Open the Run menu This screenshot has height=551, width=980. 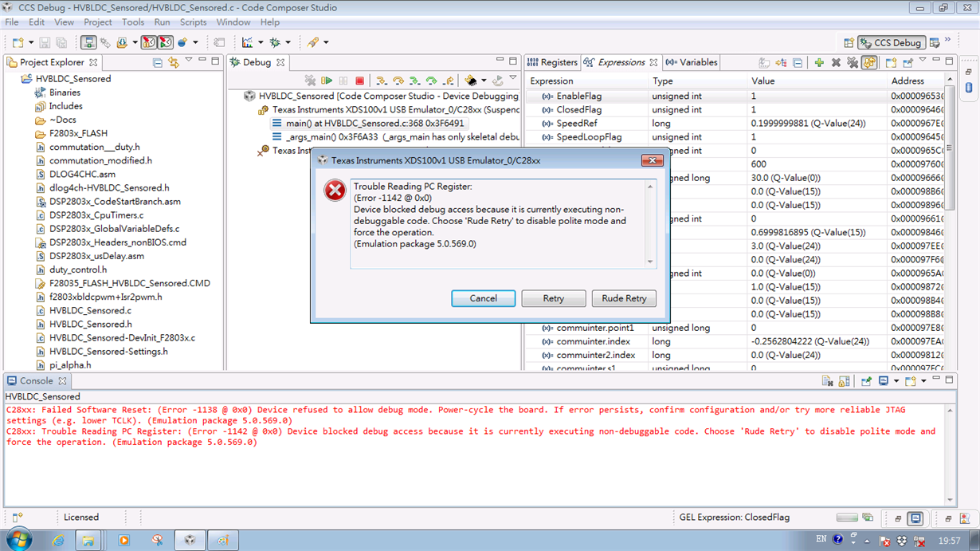click(162, 22)
